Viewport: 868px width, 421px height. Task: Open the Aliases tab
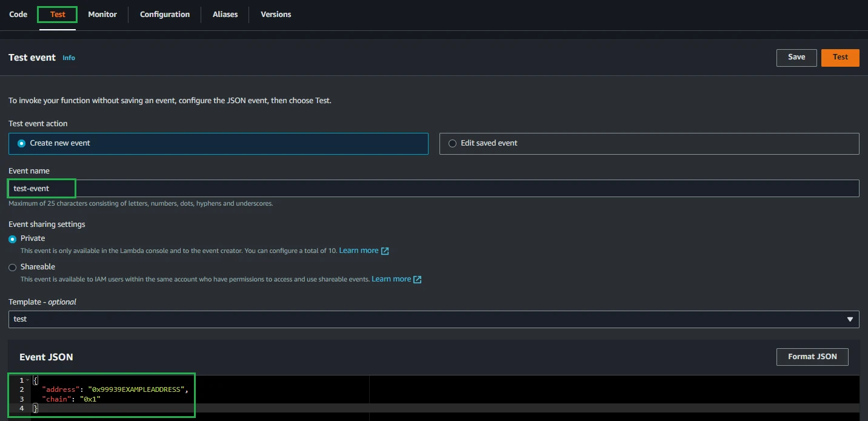pos(225,15)
